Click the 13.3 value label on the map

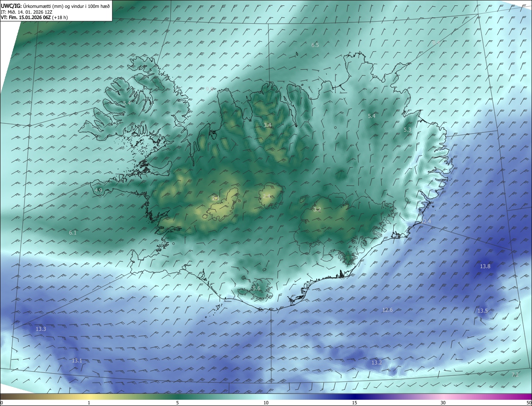[x=41, y=329]
